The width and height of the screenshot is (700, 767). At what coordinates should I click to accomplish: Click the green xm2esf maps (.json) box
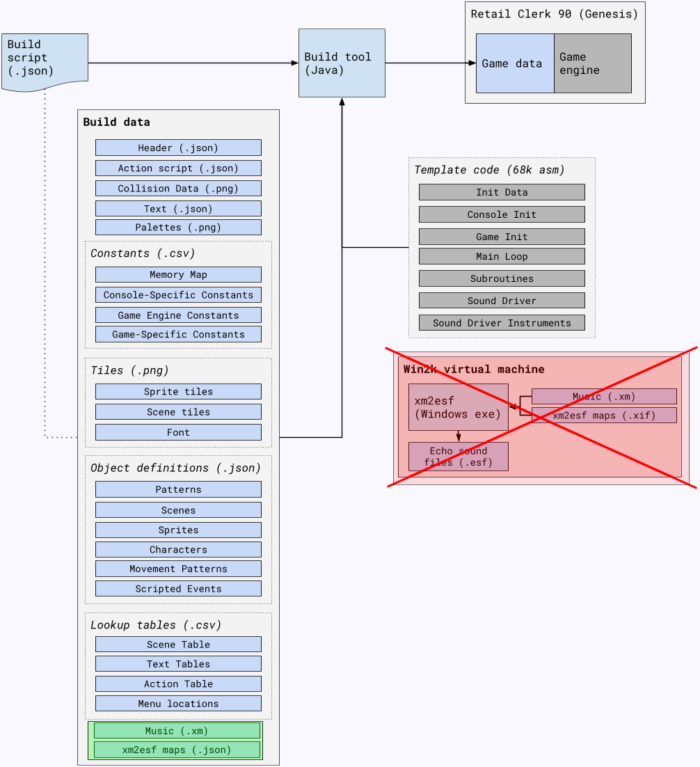tap(176, 750)
